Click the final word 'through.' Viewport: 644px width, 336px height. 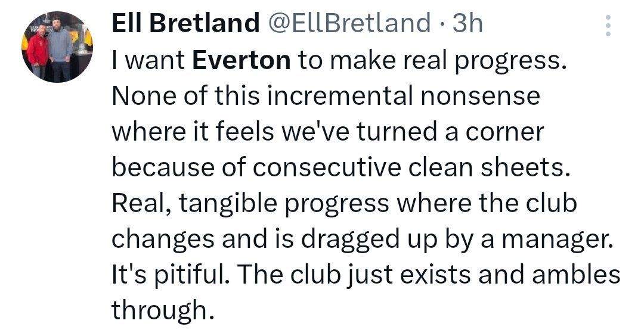click(x=163, y=310)
